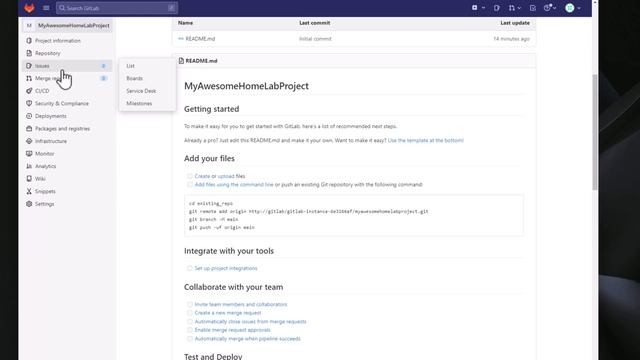Expand the merge requests dropdown arrow

coord(519,8)
